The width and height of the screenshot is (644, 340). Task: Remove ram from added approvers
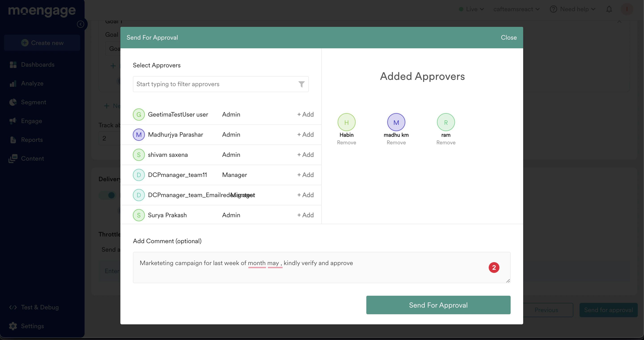(446, 143)
